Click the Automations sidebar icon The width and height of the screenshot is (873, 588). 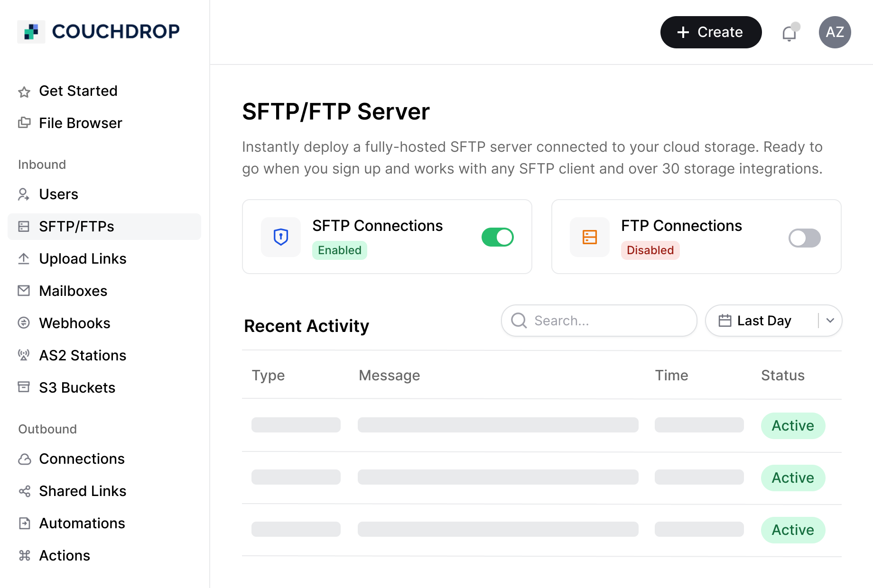pyautogui.click(x=24, y=523)
